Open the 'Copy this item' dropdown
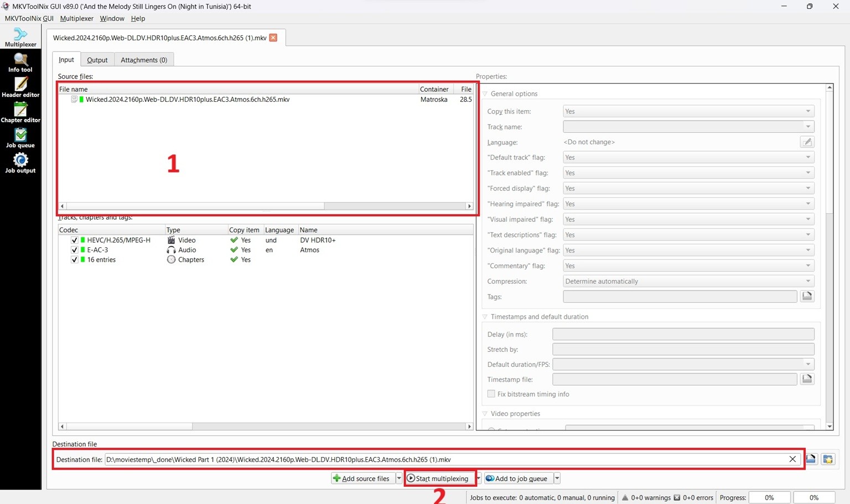Screen dimensions: 850x504 pos(688,111)
